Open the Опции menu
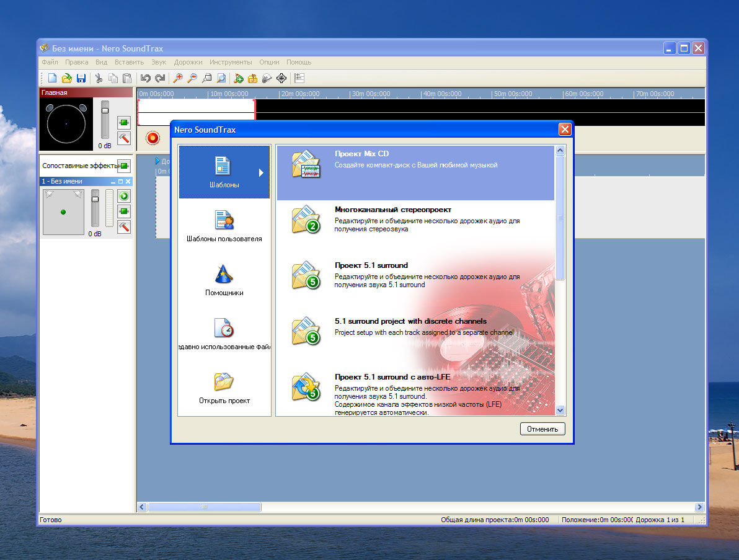Viewport: 739px width, 560px height. coord(269,62)
